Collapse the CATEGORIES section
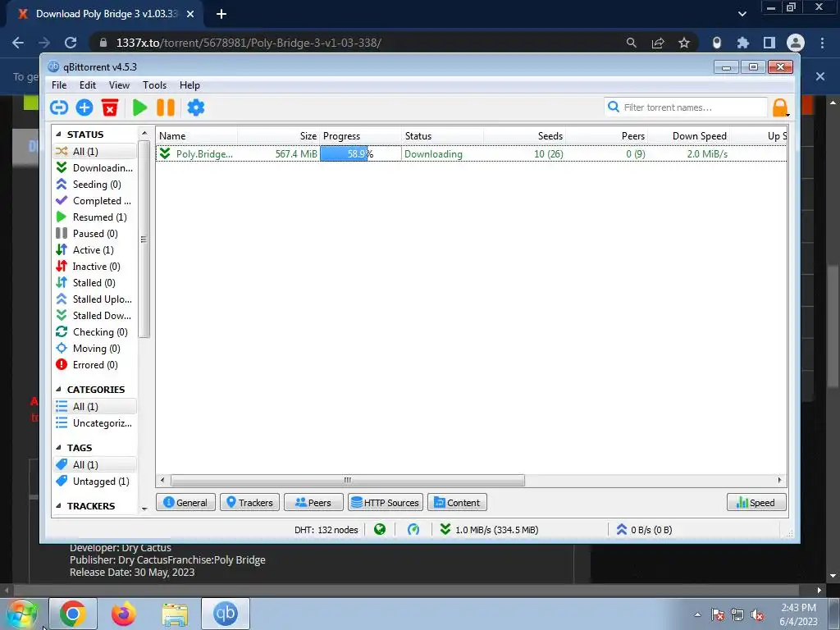The height and width of the screenshot is (630, 840). pyautogui.click(x=58, y=390)
